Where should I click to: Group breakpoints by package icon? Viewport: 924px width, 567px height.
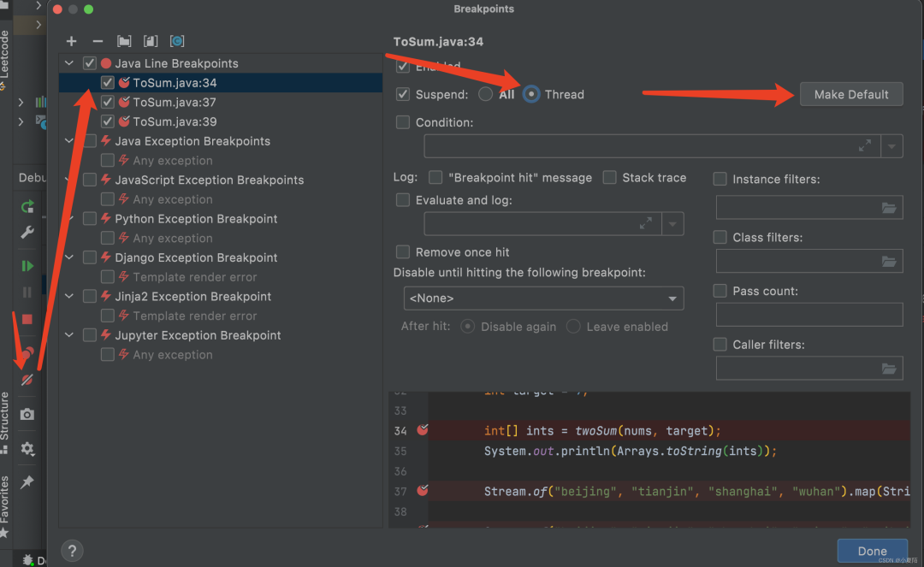(125, 41)
